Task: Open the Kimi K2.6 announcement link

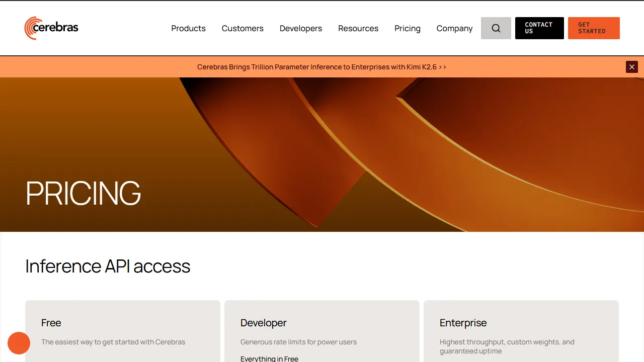Action: pos(321,67)
